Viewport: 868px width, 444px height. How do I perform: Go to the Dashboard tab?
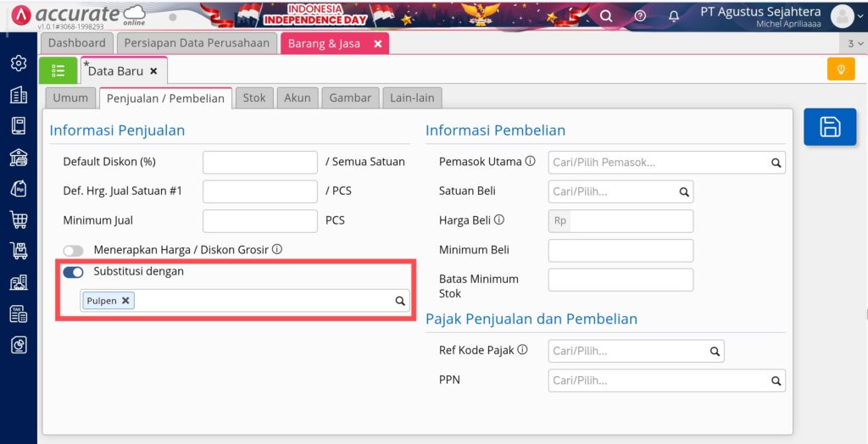click(77, 43)
